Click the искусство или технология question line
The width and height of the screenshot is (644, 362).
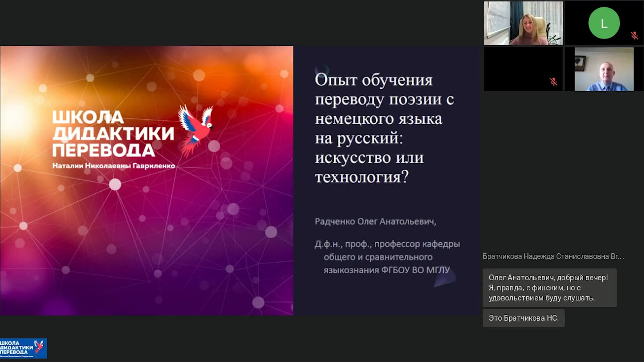[369, 167]
